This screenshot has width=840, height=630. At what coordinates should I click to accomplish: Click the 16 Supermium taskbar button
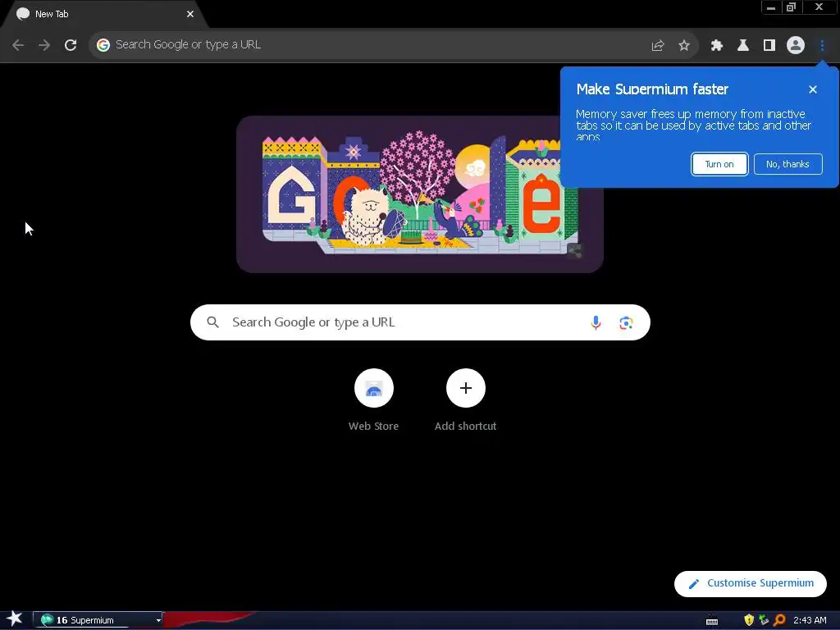point(97,620)
